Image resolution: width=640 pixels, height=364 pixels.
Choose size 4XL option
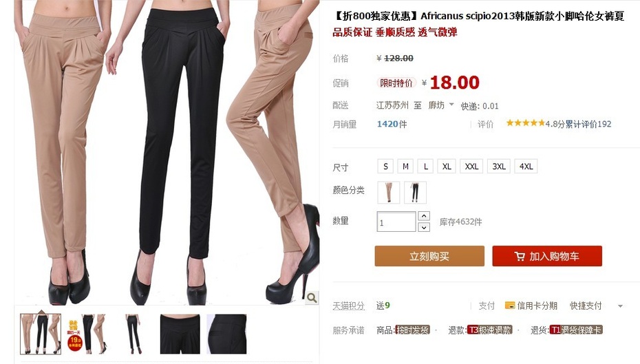point(526,166)
